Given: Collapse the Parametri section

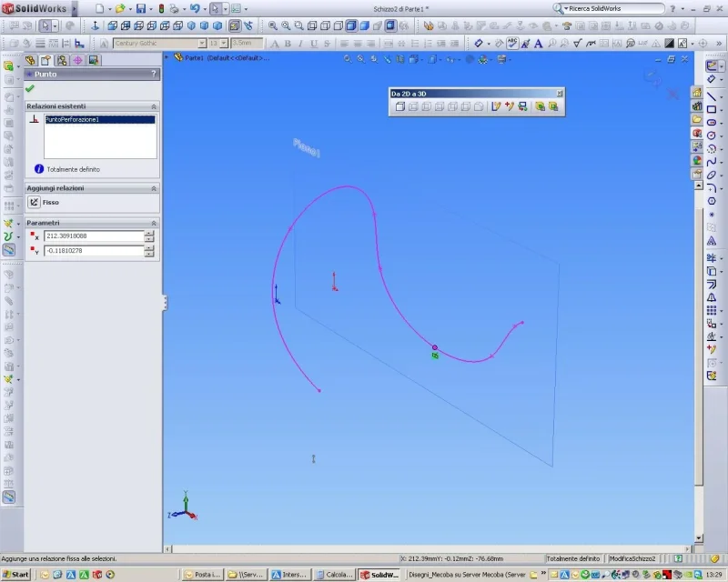Looking at the screenshot, I should (x=154, y=223).
